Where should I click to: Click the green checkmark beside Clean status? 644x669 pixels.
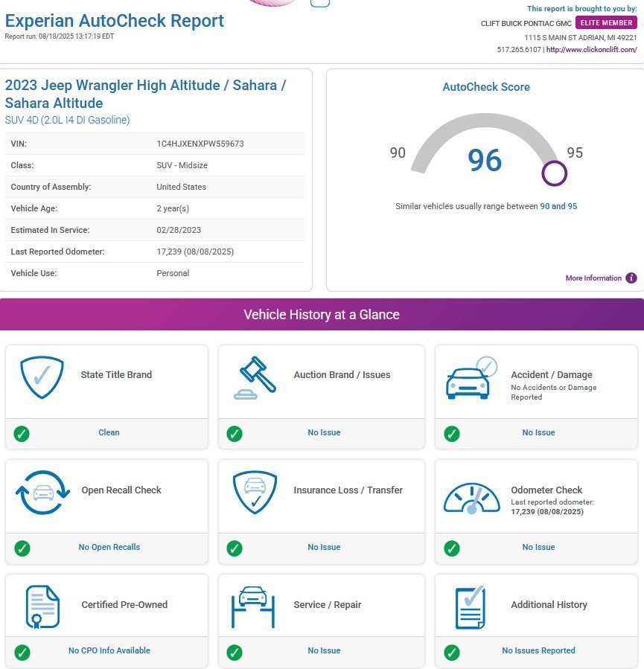(x=22, y=433)
